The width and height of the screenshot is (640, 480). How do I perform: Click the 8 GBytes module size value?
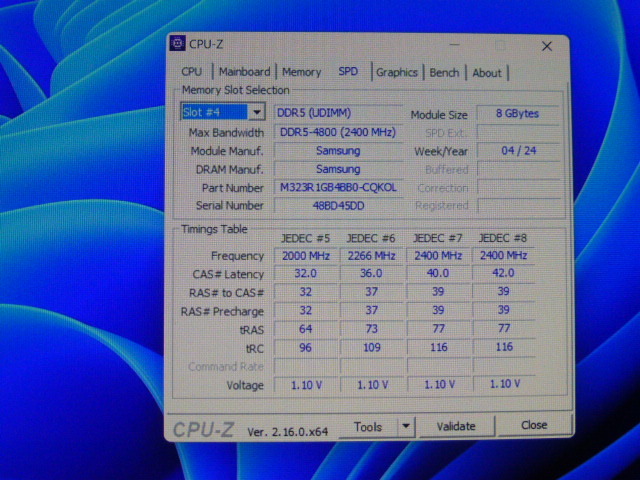(x=518, y=113)
